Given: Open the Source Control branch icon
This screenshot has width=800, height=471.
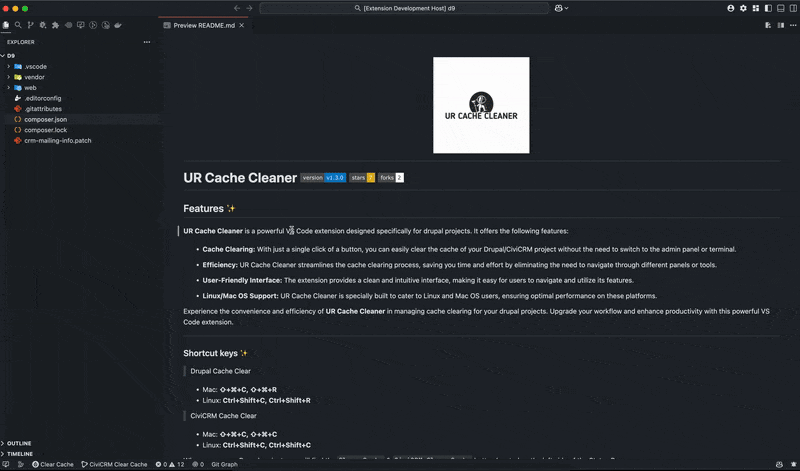Looking at the screenshot, I should (x=31, y=25).
